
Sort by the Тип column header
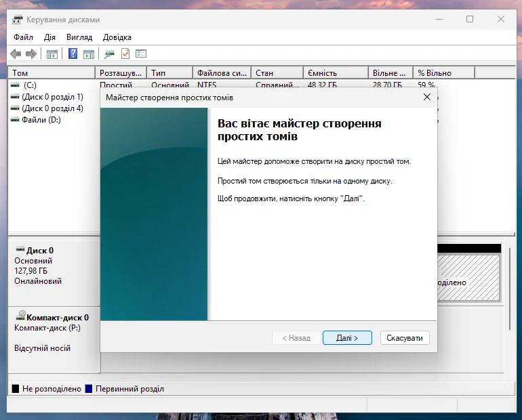click(170, 73)
